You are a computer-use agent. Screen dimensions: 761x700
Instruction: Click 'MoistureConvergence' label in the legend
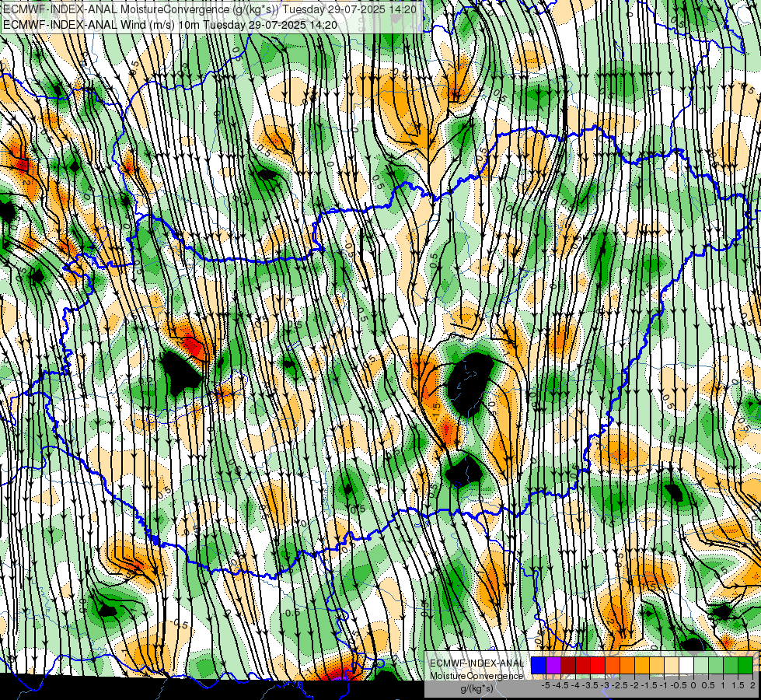pos(476,676)
